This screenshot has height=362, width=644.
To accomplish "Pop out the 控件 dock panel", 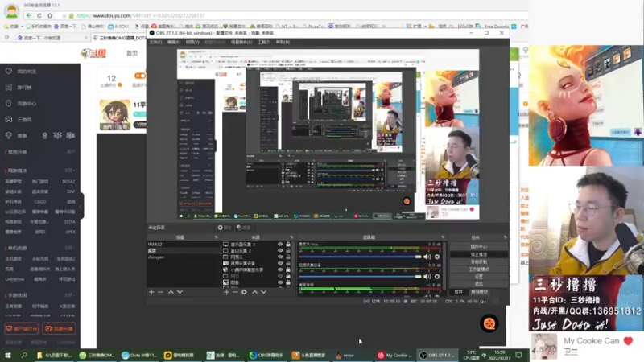I will click(x=506, y=237).
